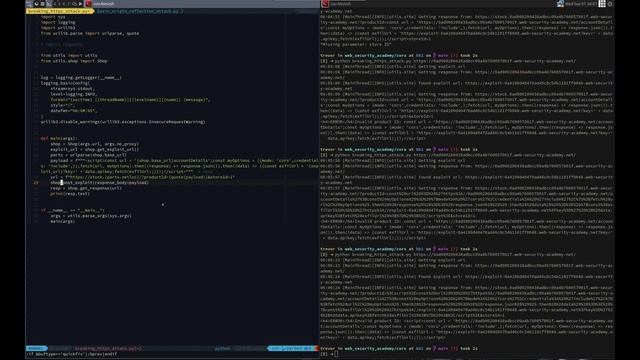Click the 'print(resp.text)' line

point(70,194)
